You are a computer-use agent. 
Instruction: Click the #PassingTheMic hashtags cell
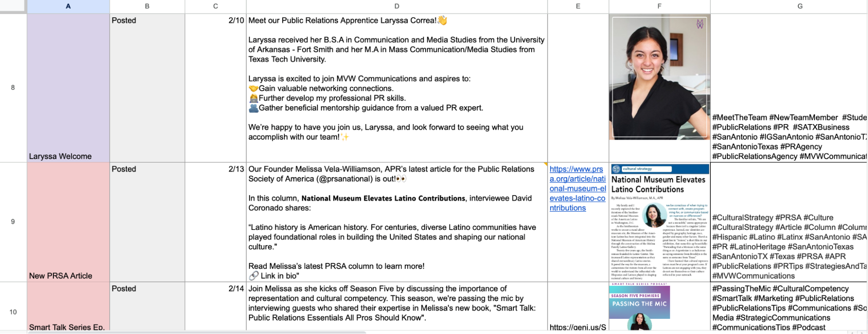(789, 306)
